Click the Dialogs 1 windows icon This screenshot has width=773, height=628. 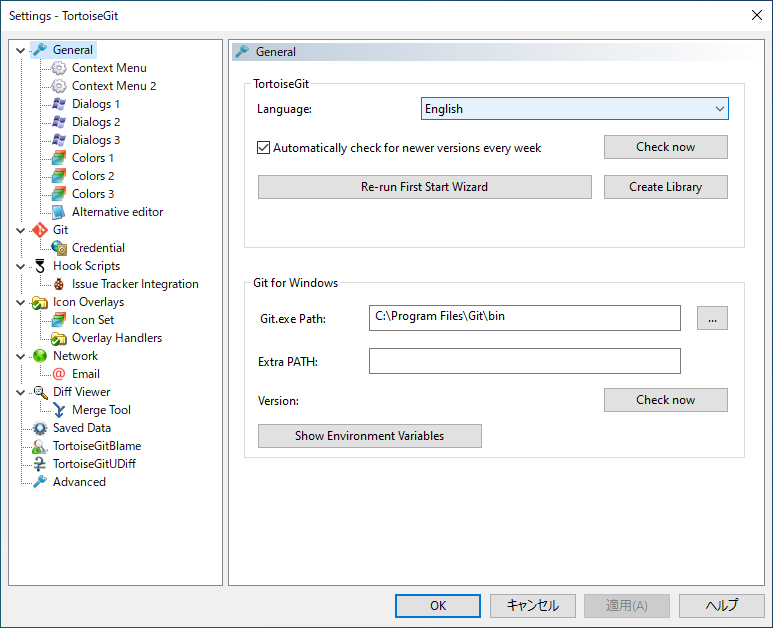click(59, 104)
